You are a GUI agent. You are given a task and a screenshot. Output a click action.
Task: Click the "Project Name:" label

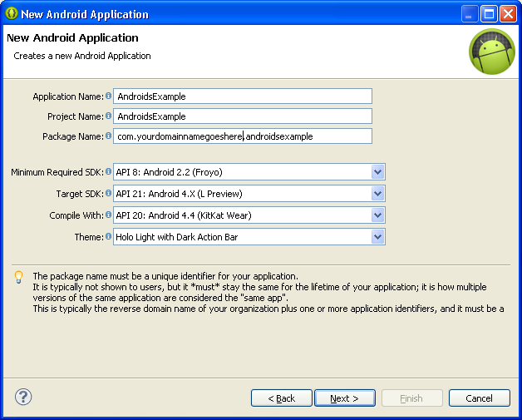coord(76,116)
